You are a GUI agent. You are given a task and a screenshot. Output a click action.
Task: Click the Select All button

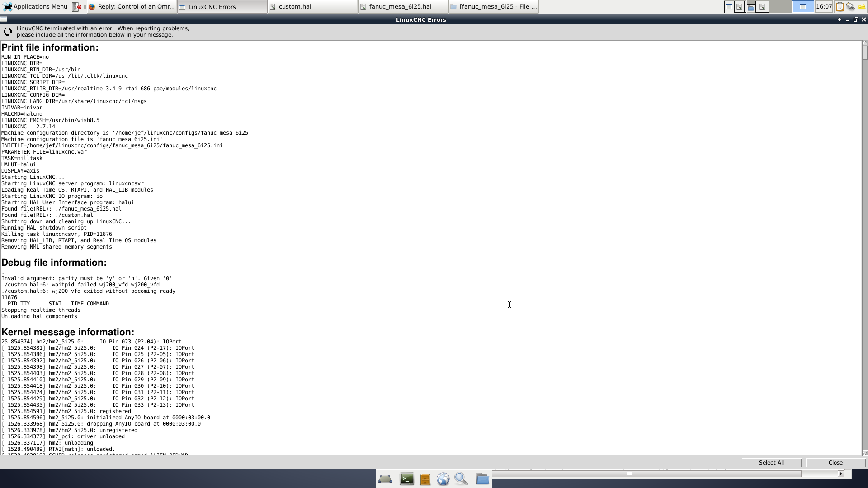(x=771, y=462)
